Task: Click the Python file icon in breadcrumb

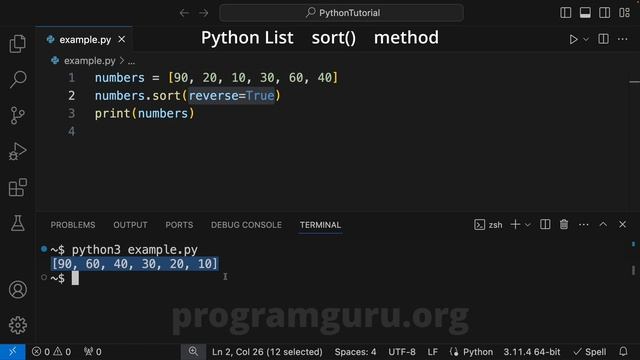Action: click(x=55, y=61)
